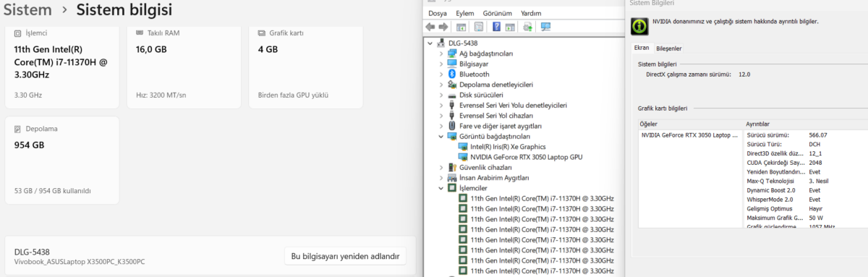Open the Eylem menu
868x277 pixels.
465,13
